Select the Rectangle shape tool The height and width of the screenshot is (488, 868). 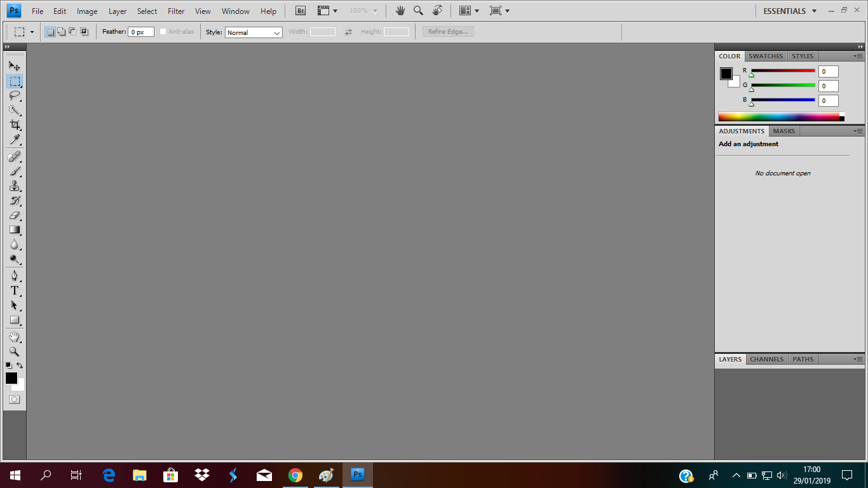click(15, 320)
